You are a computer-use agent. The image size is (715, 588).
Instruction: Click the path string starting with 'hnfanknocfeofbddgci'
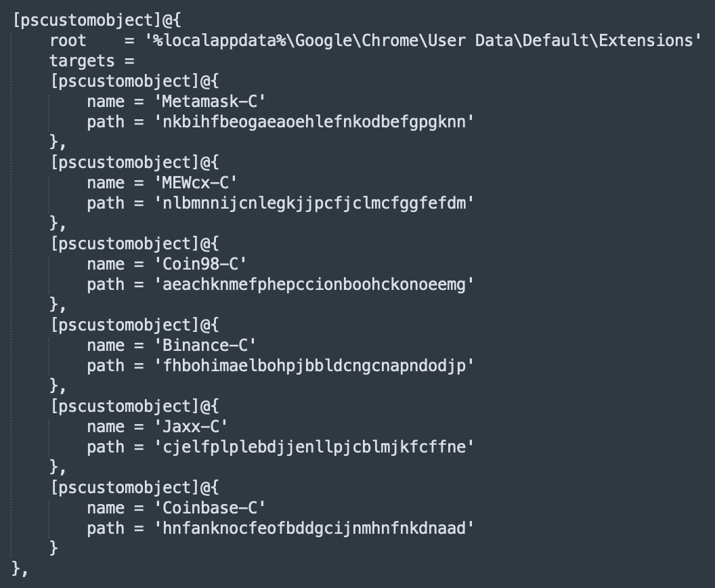pos(314,528)
